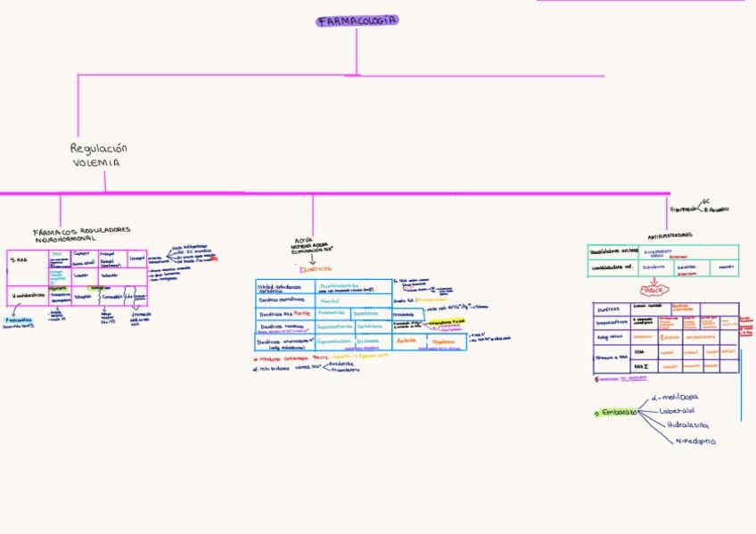Image resolution: width=756 pixels, height=534 pixels.
Task: Click the pink Diuréticos label below arrow
Action: click(316, 269)
